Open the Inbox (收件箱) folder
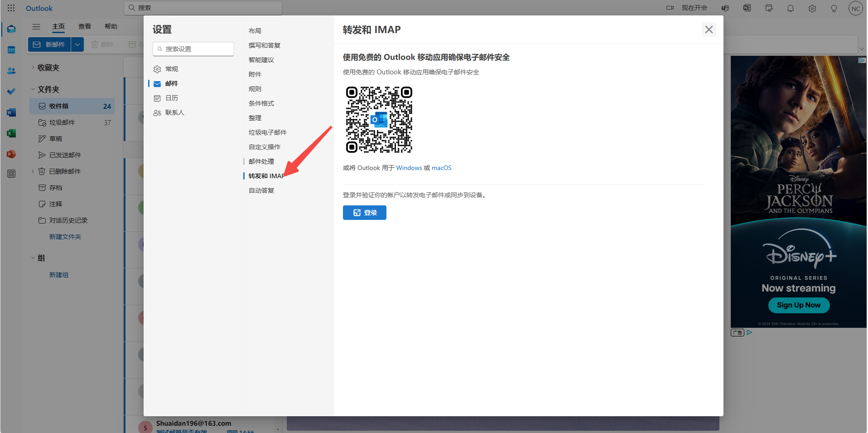This screenshot has width=868, height=433. click(x=72, y=106)
